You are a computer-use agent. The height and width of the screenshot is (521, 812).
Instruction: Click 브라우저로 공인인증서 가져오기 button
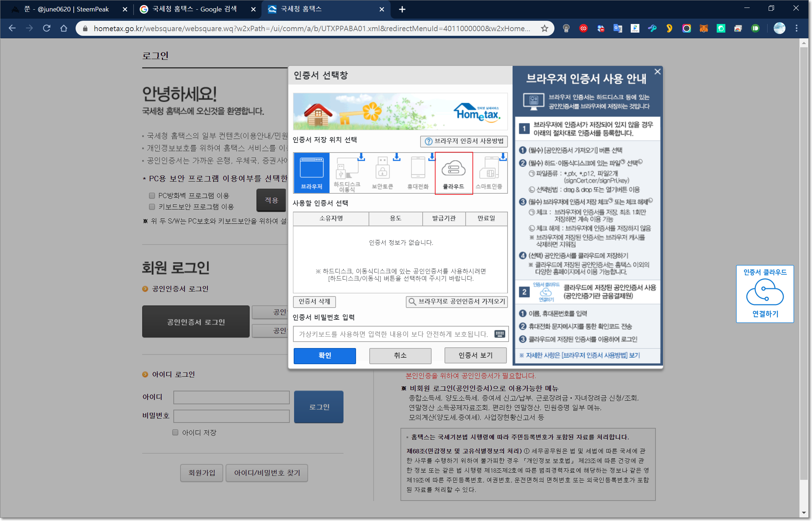pos(457,301)
